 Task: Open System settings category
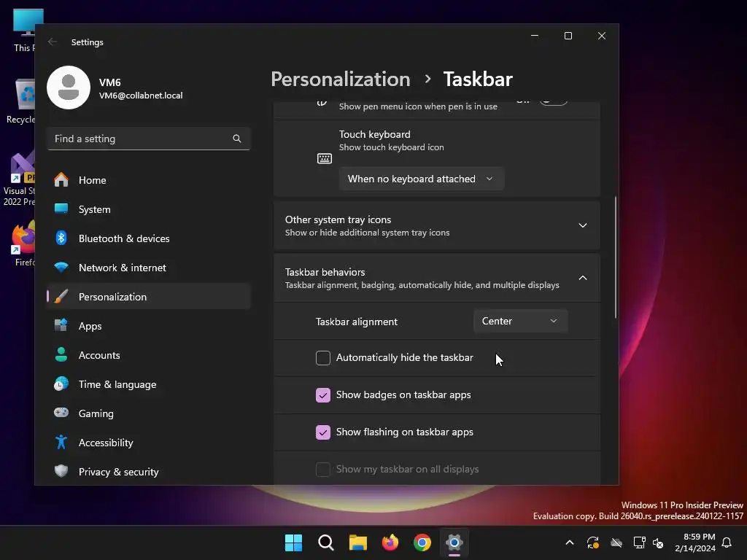click(149, 209)
